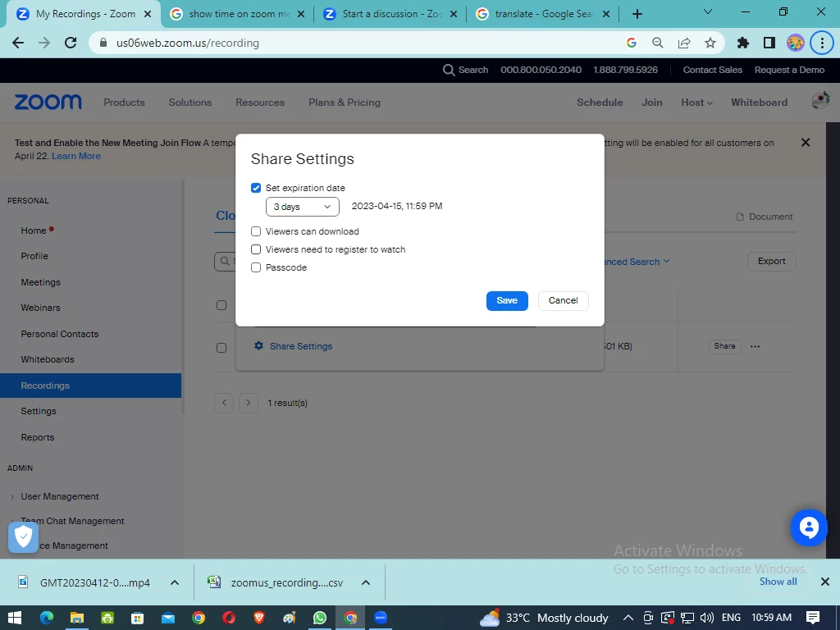Tick the recording row checkbox beside Share Settings
The width and height of the screenshot is (840, 630).
(x=221, y=348)
